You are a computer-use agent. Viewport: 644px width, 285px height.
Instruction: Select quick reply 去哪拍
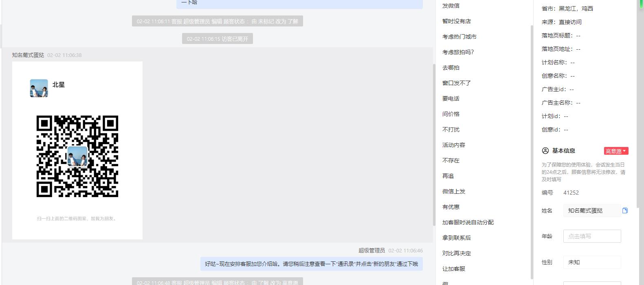[x=451, y=68]
